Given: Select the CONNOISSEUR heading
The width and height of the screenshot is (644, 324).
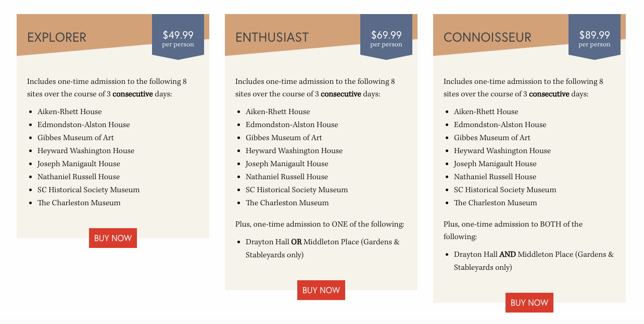Looking at the screenshot, I should [x=487, y=38].
